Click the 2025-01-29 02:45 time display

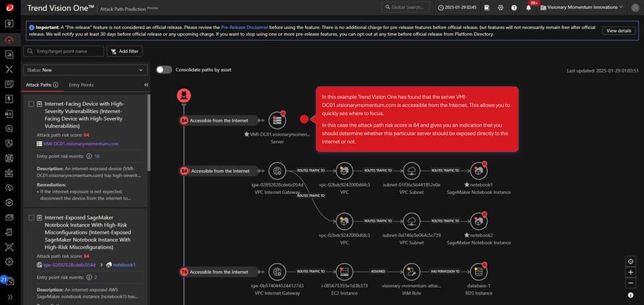[458, 8]
